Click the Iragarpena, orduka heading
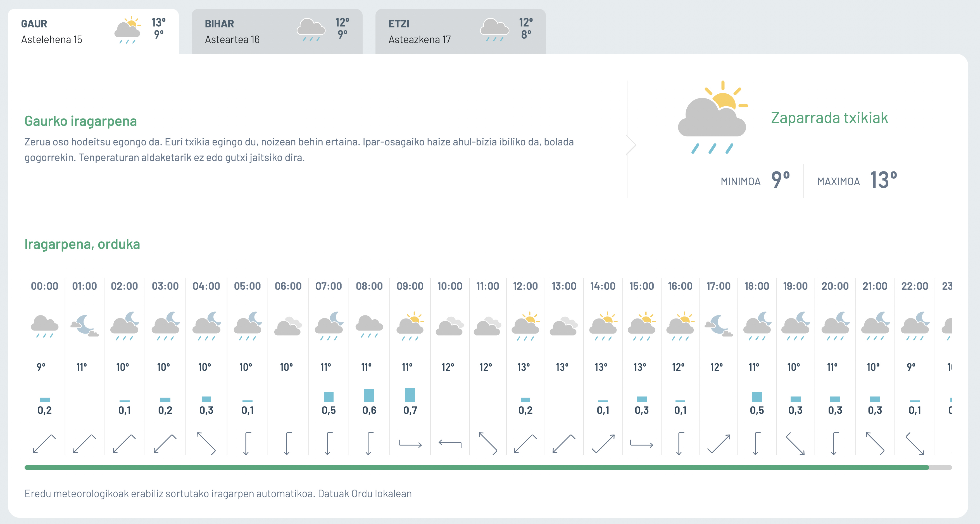The height and width of the screenshot is (524, 980). pos(82,244)
